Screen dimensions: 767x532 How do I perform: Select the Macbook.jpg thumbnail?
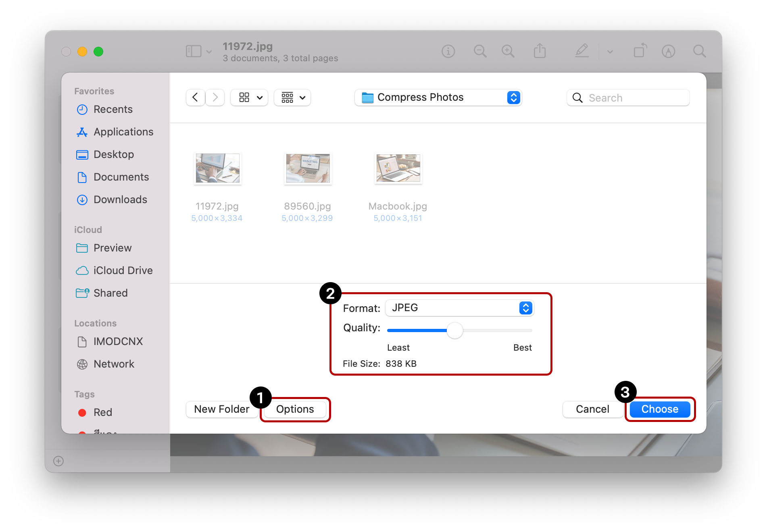pos(398,169)
